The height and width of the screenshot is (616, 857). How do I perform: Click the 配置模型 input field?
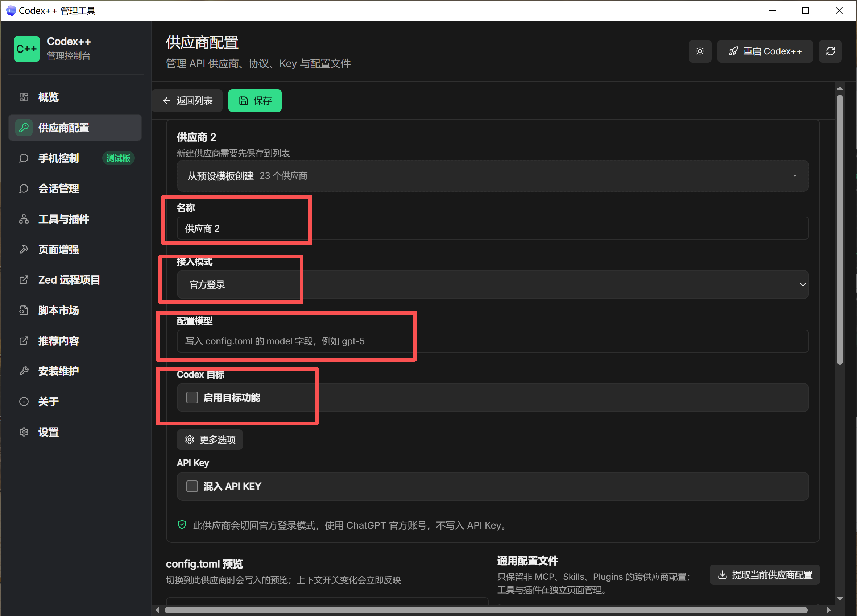click(493, 341)
